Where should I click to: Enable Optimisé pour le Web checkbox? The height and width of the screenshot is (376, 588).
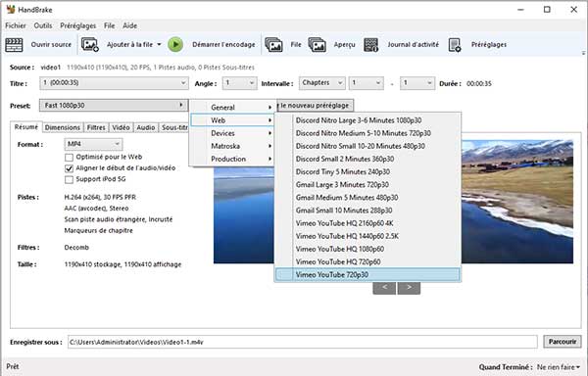point(69,158)
